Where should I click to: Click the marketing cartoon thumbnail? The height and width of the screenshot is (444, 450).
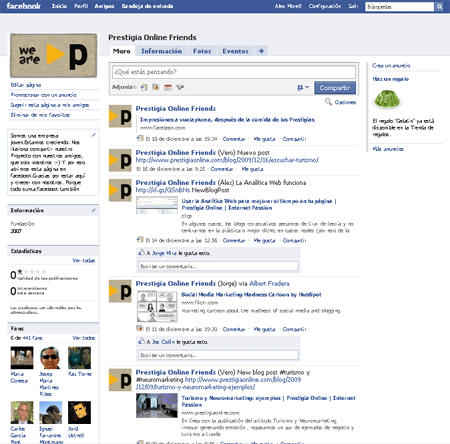[x=157, y=306]
